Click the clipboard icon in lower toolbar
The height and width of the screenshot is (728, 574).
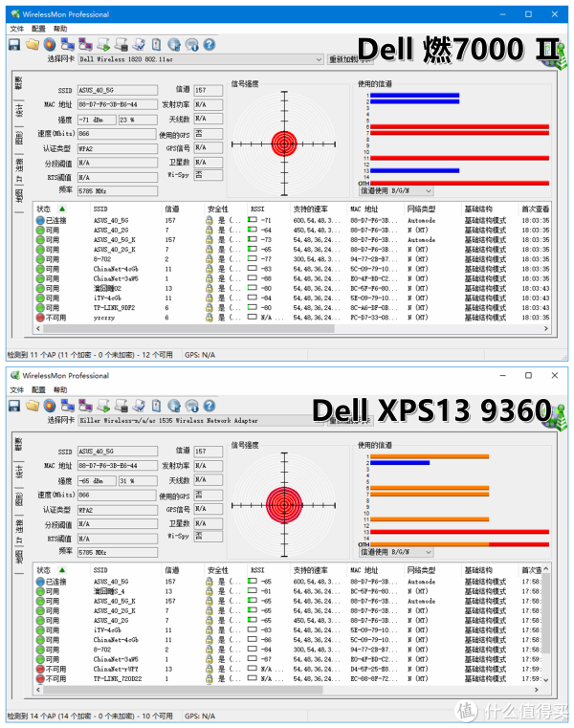[157, 406]
